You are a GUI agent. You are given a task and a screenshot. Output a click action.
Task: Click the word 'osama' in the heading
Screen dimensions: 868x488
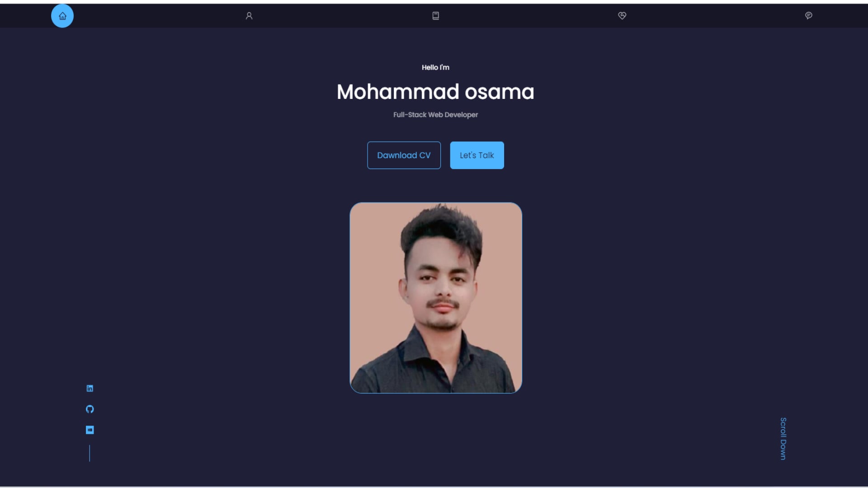(500, 92)
